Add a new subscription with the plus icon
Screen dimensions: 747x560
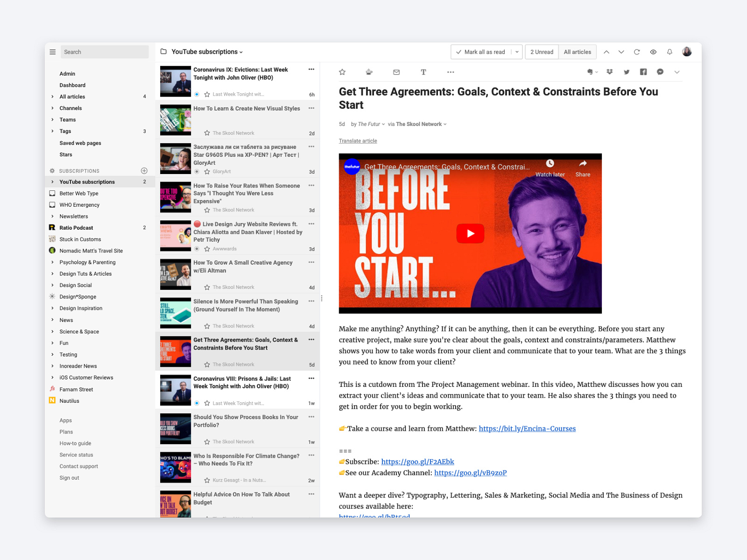tap(145, 170)
